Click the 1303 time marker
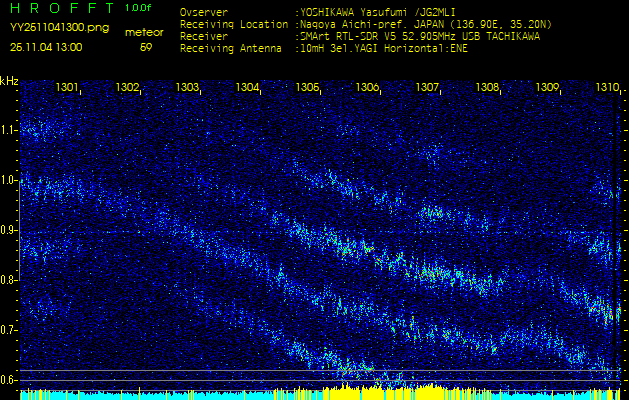Screen dimensions: 629x400 click(x=187, y=87)
